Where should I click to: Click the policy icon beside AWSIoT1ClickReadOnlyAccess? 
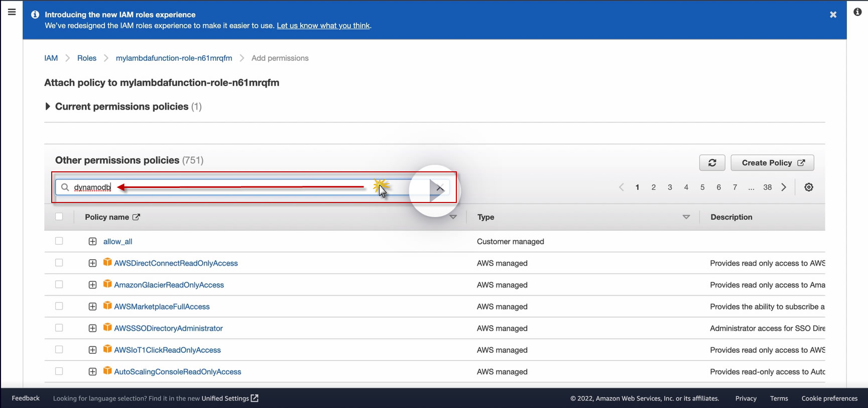[107, 349]
